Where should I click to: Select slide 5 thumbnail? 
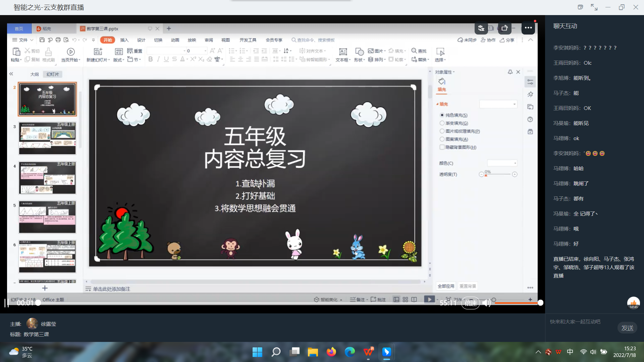(x=47, y=217)
